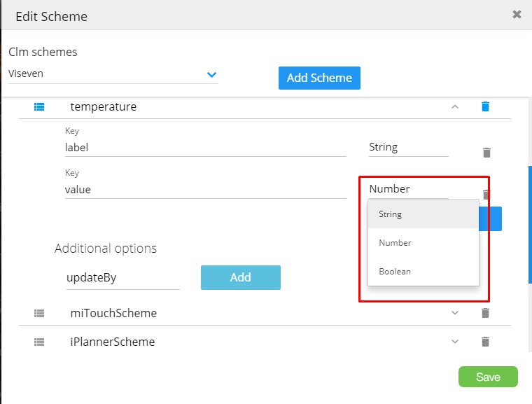
Task: Click the iPlannerScheme list drag icon
Action: click(39, 342)
